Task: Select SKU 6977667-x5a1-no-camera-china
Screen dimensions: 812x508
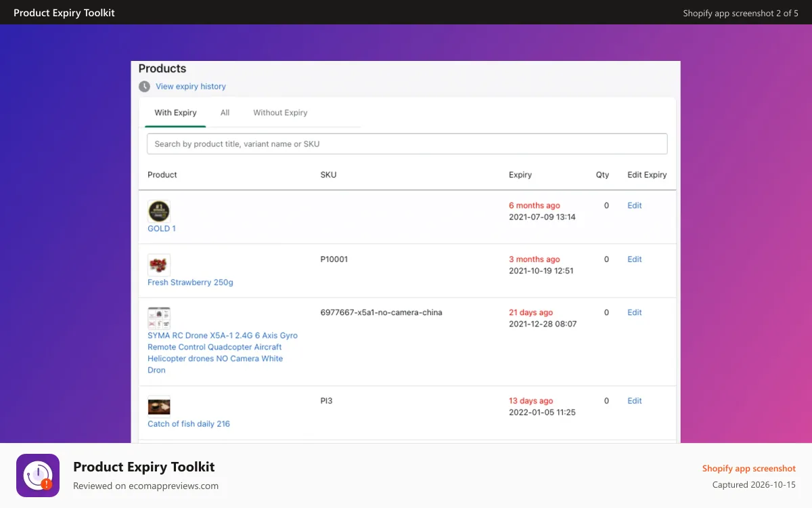Action: tap(381, 312)
